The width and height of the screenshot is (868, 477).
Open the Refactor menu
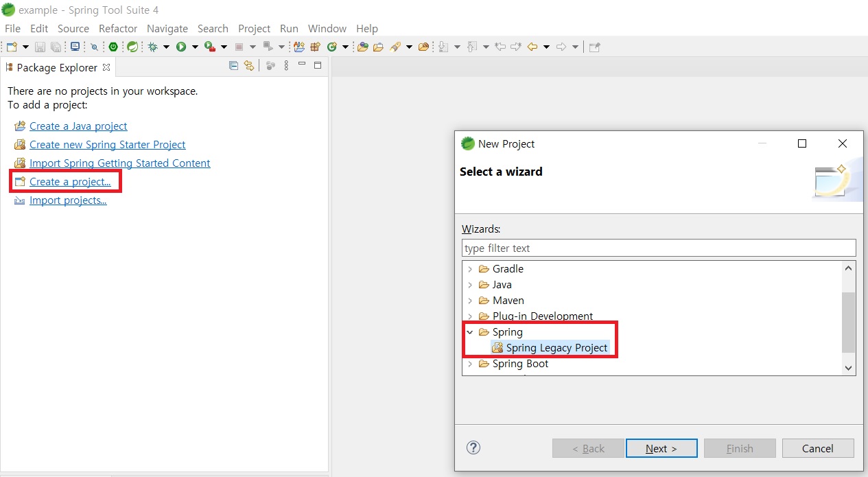point(118,28)
